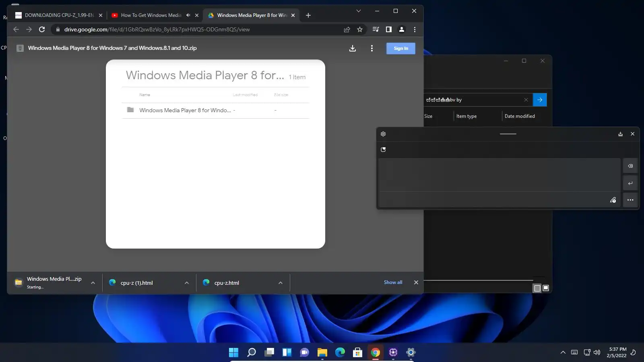The image size is (644, 362).
Task: Clear the File Explorer search box
Action: click(526, 100)
